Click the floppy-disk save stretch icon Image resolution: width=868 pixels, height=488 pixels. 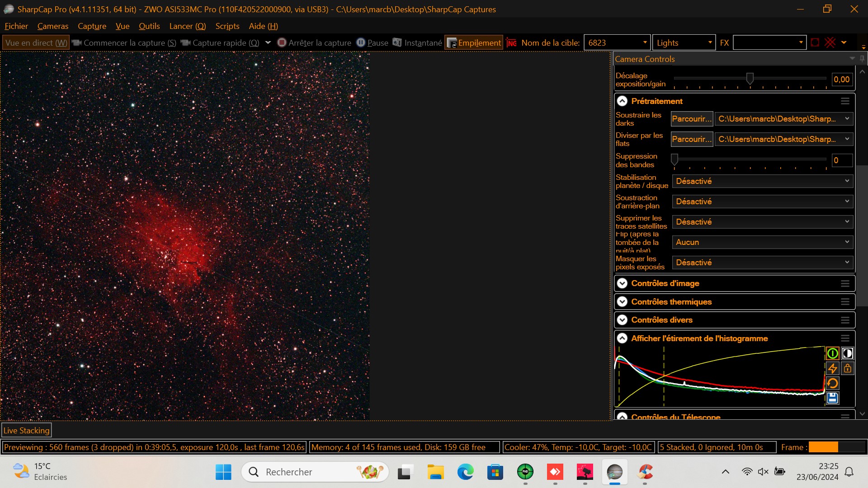[x=832, y=398]
